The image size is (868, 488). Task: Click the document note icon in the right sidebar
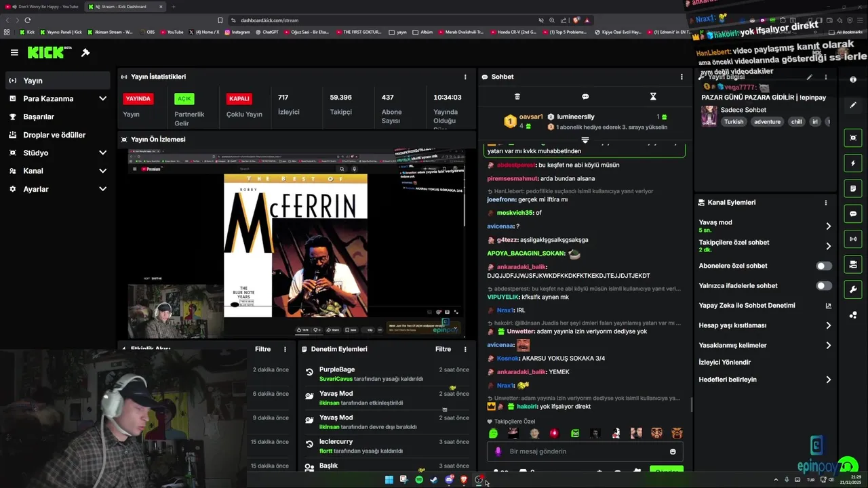click(853, 188)
